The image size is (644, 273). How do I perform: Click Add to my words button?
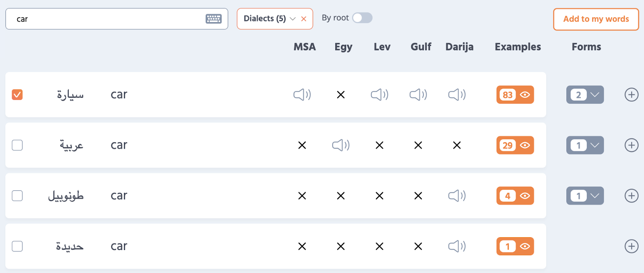coord(596,19)
